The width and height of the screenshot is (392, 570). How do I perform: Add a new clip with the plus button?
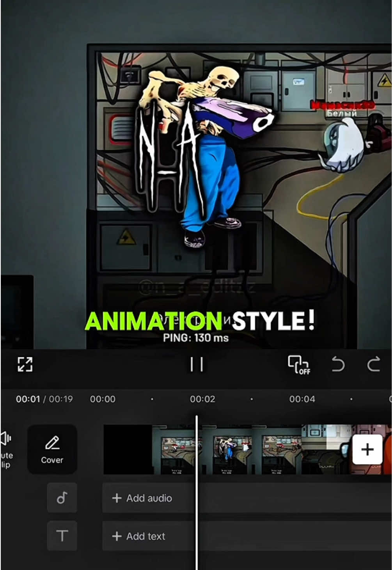pyautogui.click(x=367, y=449)
